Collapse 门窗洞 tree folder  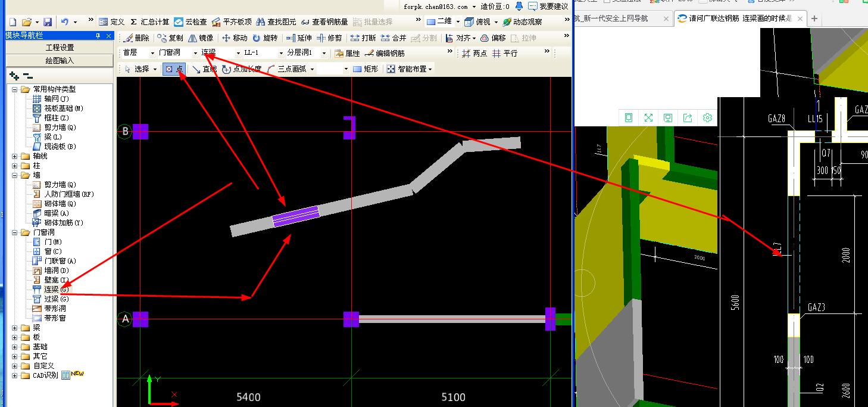click(15, 232)
